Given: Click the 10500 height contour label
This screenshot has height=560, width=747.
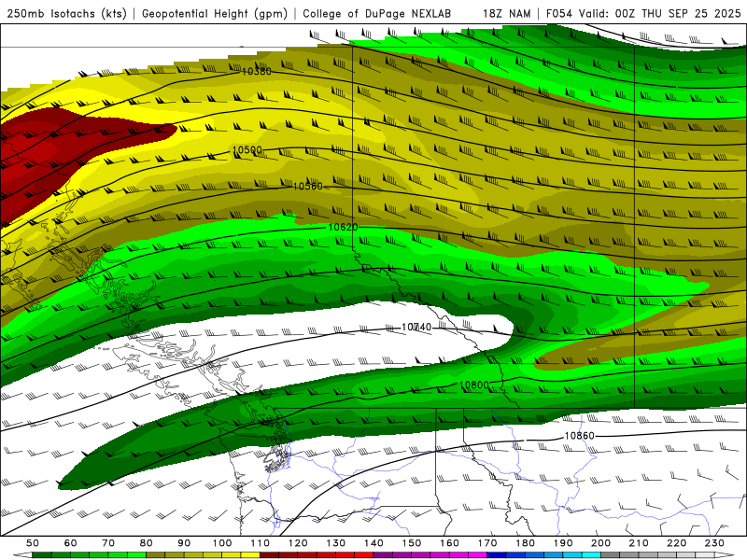Looking at the screenshot, I should point(247,149).
